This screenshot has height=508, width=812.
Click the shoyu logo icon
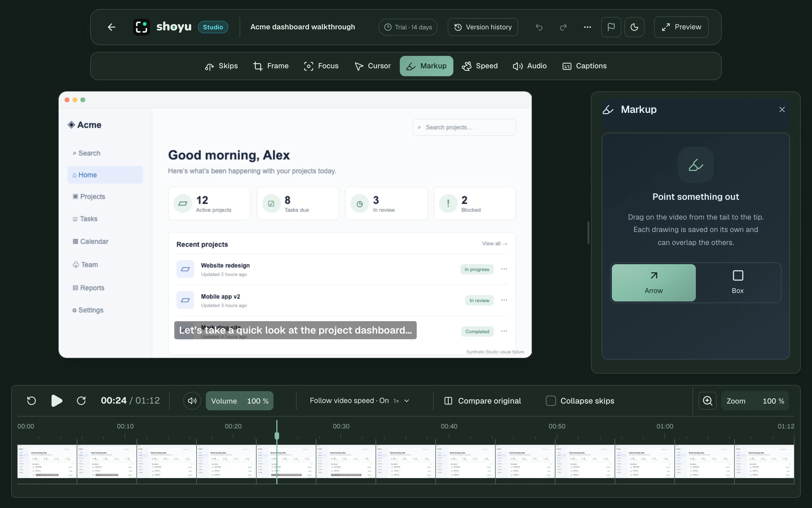[x=141, y=27]
